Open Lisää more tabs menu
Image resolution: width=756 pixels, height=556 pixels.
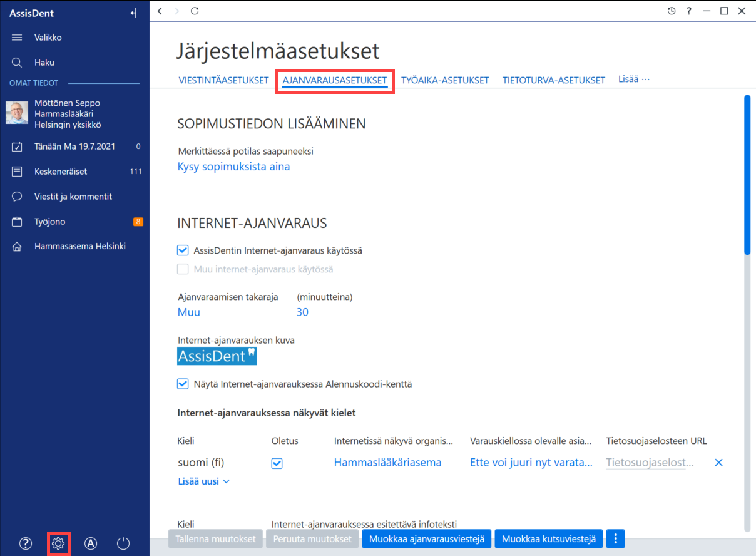634,80
